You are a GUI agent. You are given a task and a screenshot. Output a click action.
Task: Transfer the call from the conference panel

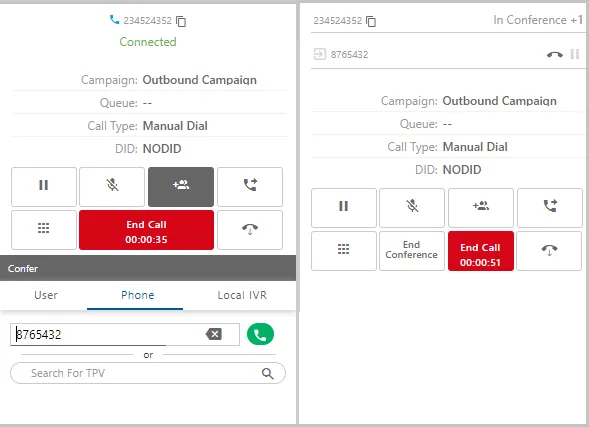(550, 208)
